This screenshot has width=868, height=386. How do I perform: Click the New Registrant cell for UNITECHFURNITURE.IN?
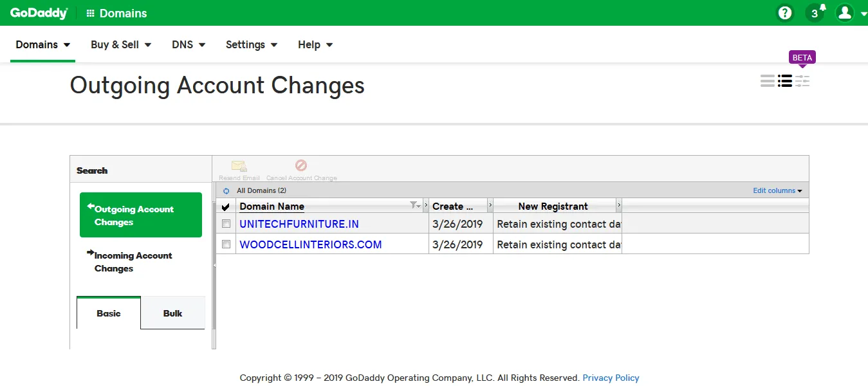click(x=558, y=224)
